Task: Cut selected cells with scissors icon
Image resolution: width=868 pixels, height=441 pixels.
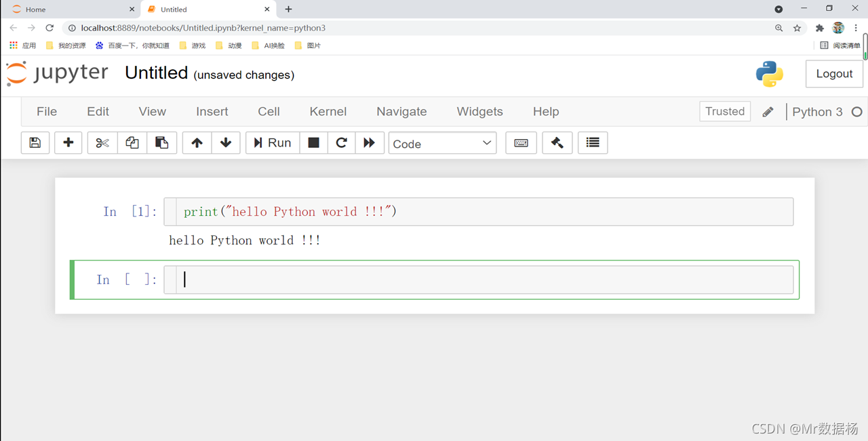Action: click(x=102, y=142)
